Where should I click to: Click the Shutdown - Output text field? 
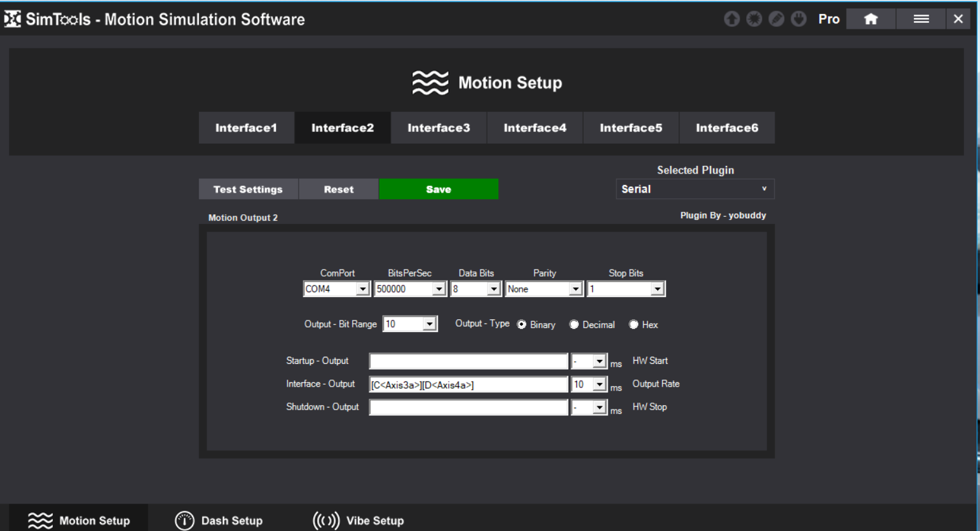(468, 407)
